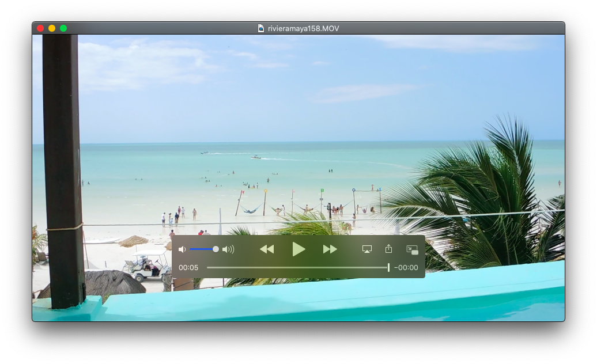Screen dimensions: 597x364
Task: Open the Share menu icon
Action: [388, 249]
